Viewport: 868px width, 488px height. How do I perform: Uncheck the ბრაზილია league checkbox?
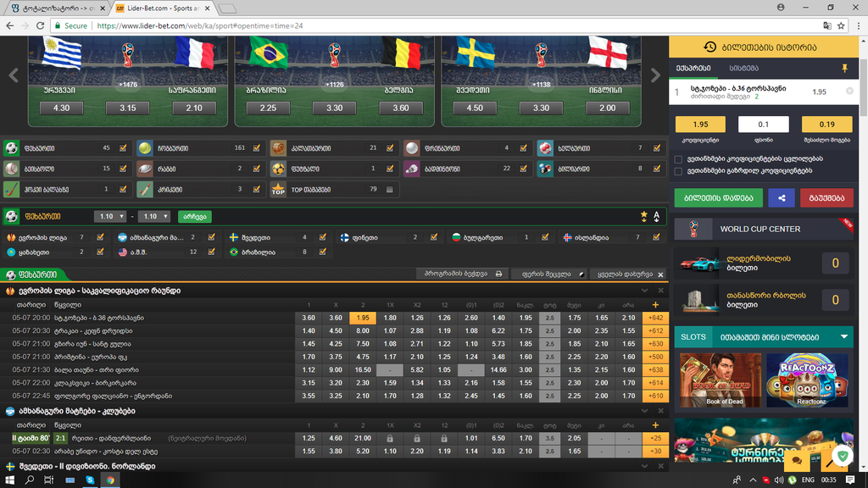(323, 252)
